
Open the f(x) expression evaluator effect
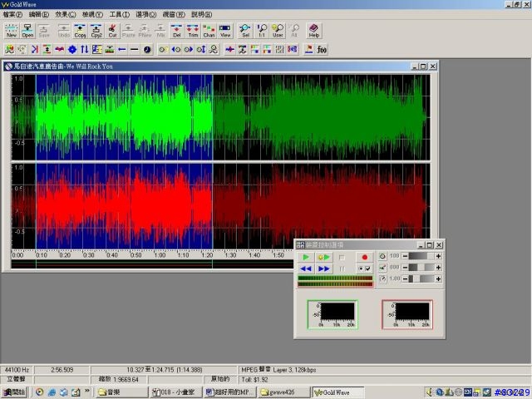(x=322, y=50)
